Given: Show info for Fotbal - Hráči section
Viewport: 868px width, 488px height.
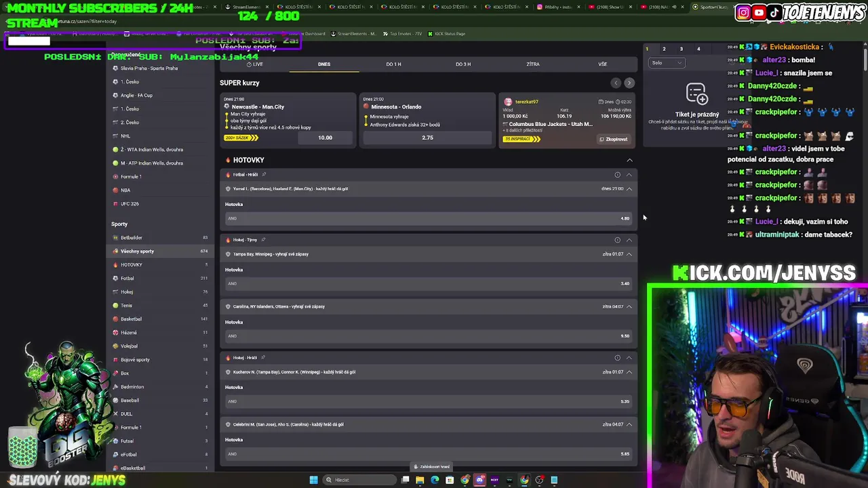Looking at the screenshot, I should (617, 174).
